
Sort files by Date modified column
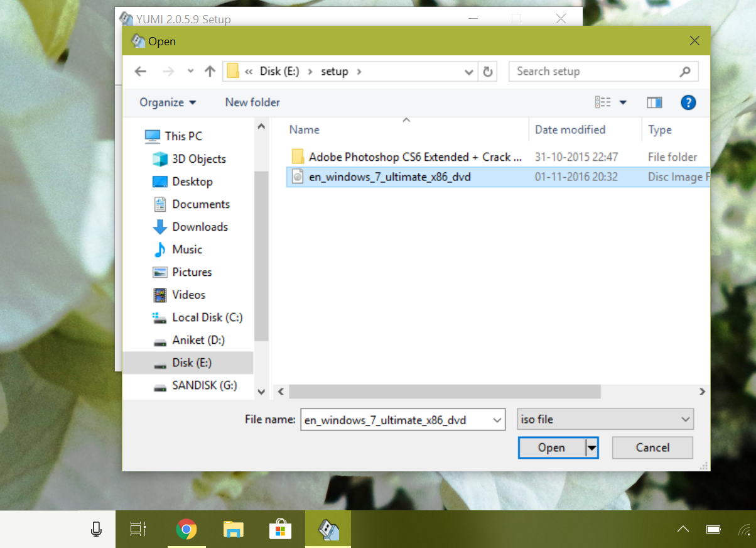570,129
